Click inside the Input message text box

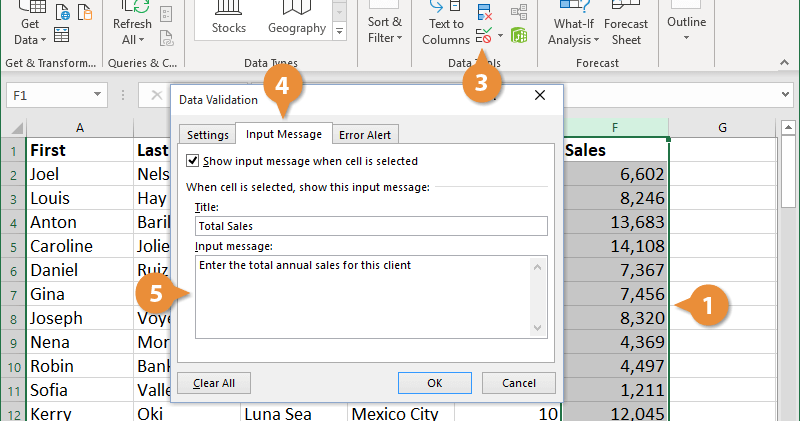click(x=362, y=296)
